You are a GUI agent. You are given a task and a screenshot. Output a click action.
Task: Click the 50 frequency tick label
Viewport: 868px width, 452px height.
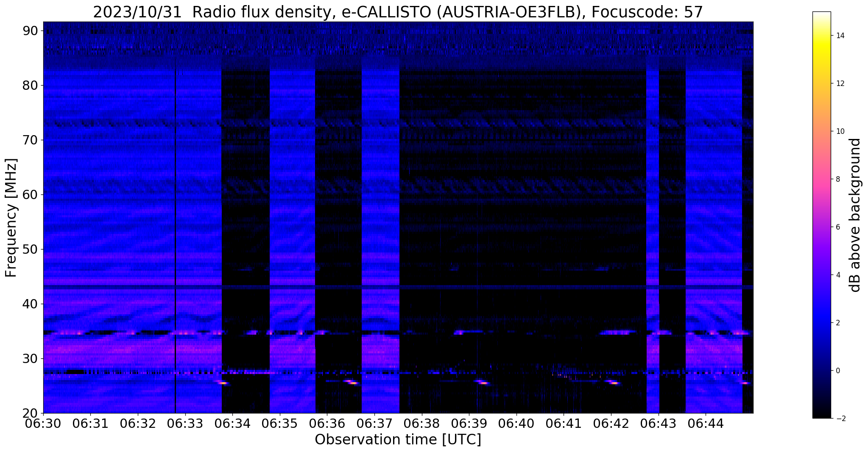coord(30,249)
